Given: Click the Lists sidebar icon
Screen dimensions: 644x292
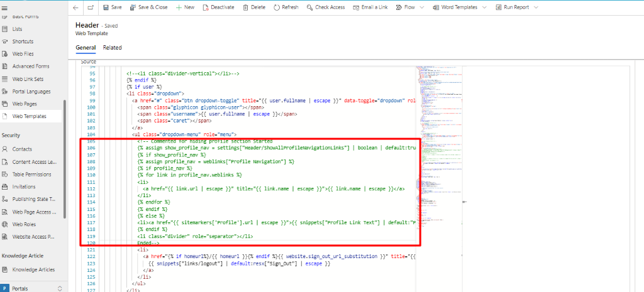Looking at the screenshot, I should click(5, 29).
